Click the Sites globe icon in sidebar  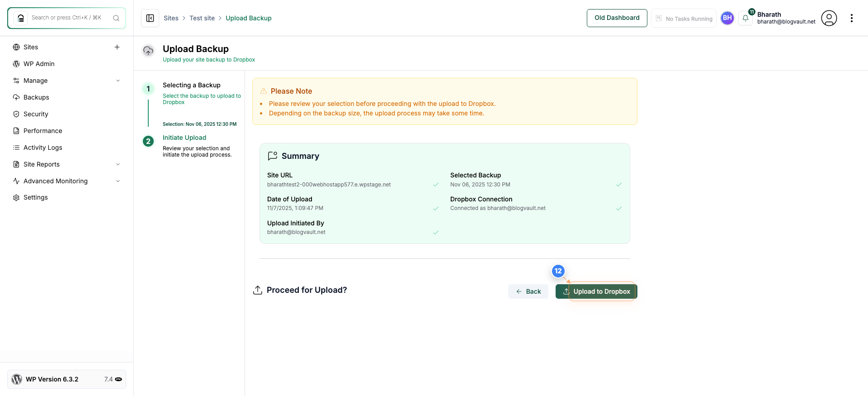tap(16, 47)
